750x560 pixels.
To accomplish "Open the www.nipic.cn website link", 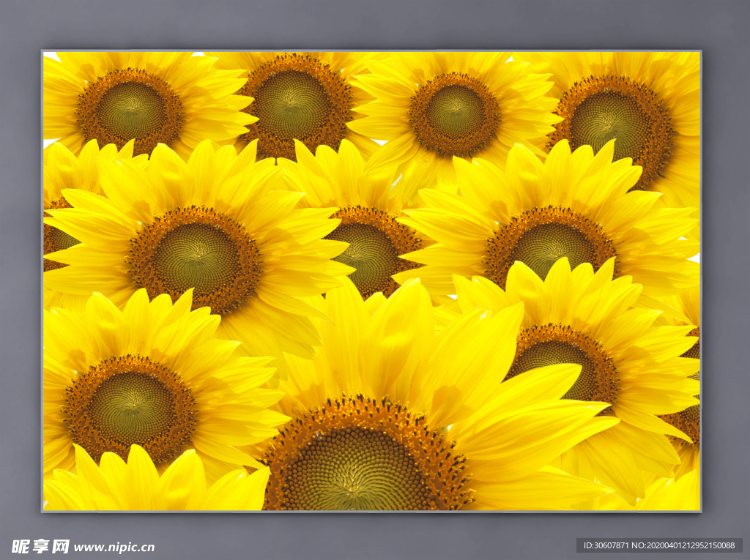I will click(114, 547).
